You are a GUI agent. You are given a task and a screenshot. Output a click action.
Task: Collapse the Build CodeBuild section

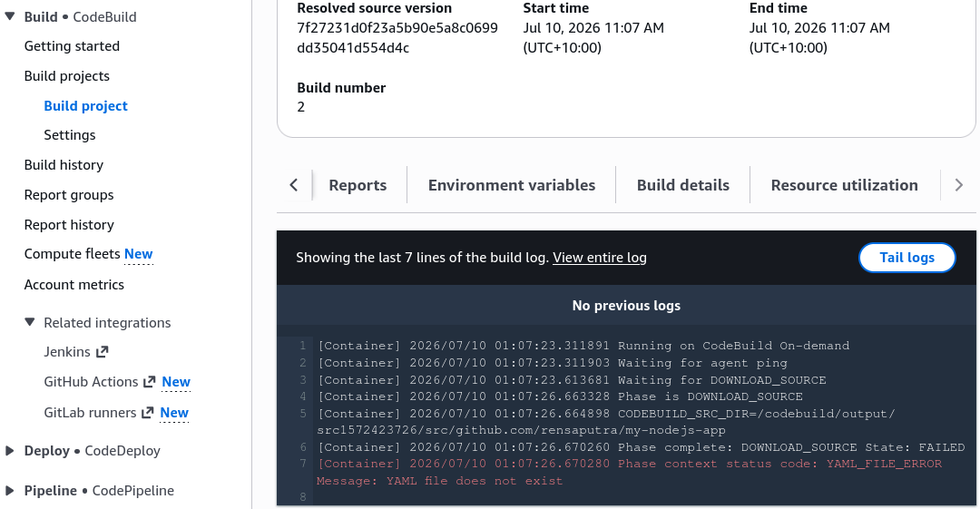(x=10, y=16)
